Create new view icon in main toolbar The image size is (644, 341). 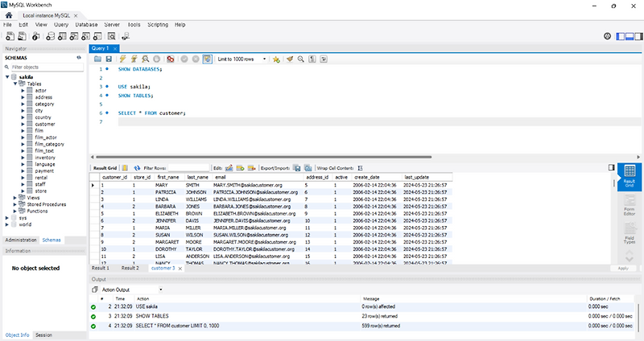74,36
